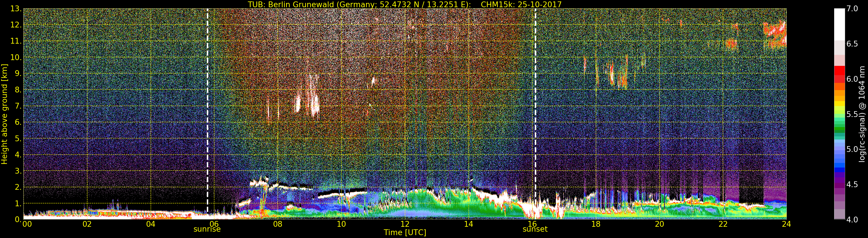The height and width of the screenshot is (238, 868).
Task: Click the '3.' height tick label
Action: [18, 171]
